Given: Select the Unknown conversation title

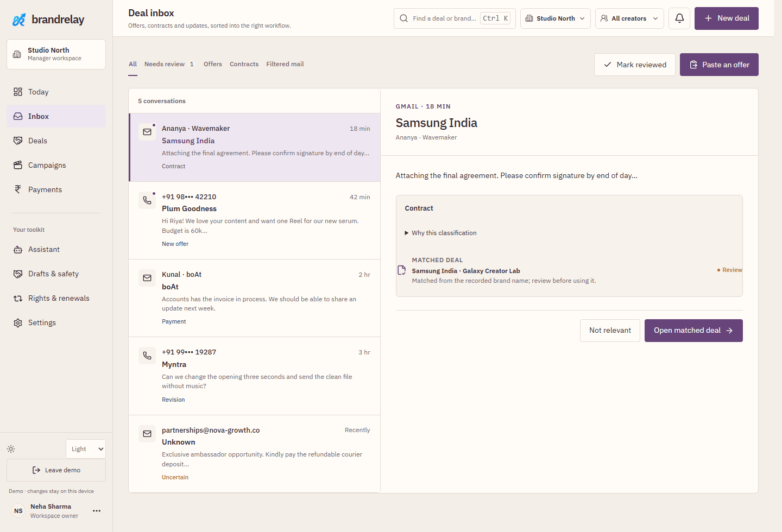Looking at the screenshot, I should point(178,442).
